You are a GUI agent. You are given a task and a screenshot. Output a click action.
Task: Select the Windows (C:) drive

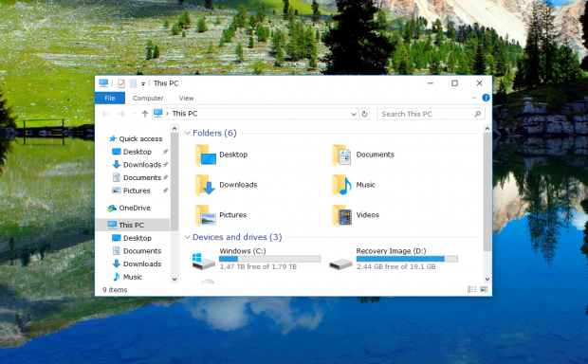click(x=256, y=259)
